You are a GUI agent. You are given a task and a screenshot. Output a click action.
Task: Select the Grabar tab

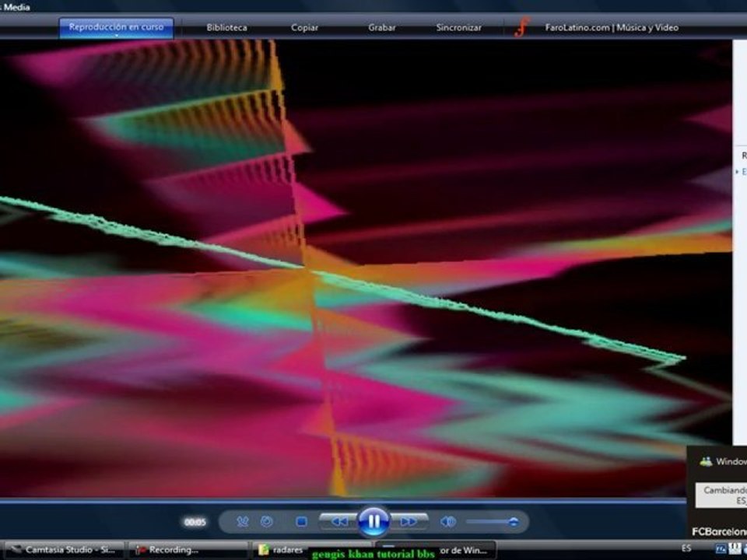click(x=381, y=28)
